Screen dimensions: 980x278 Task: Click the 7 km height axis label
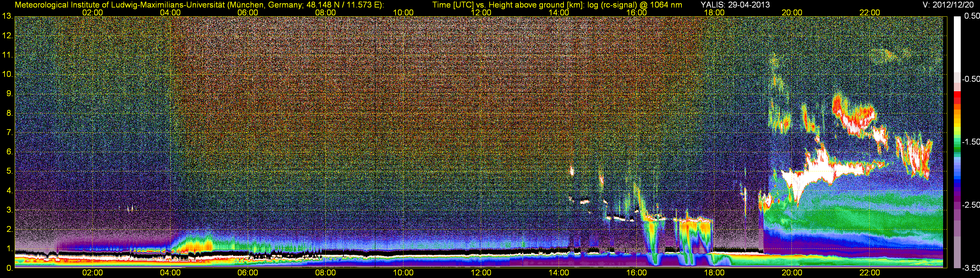[9, 132]
